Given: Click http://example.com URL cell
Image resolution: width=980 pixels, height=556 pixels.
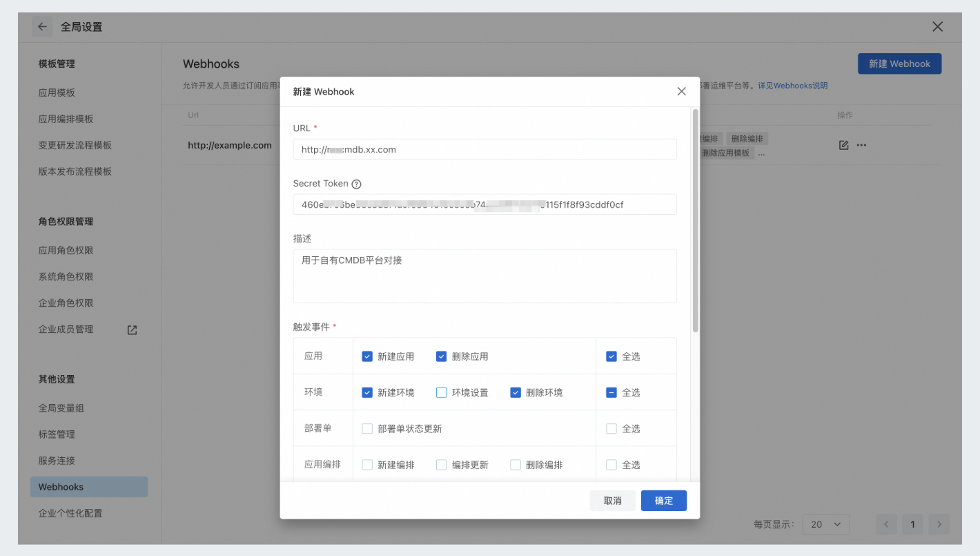Looking at the screenshot, I should 230,145.
